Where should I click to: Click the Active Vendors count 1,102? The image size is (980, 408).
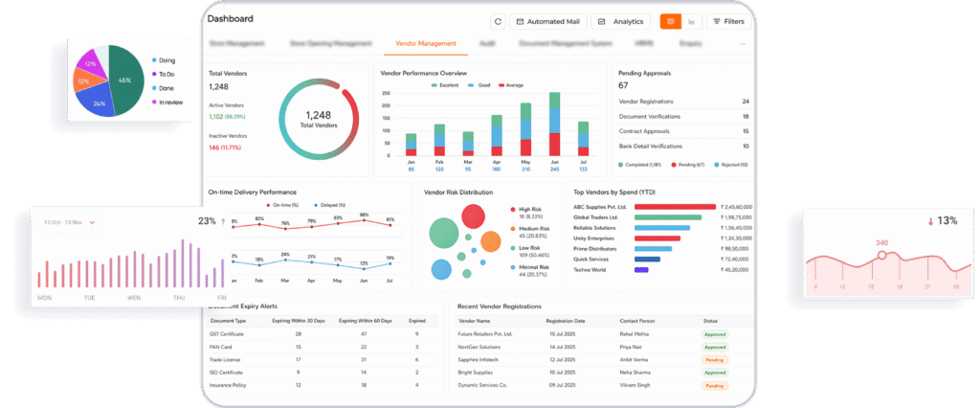[215, 117]
